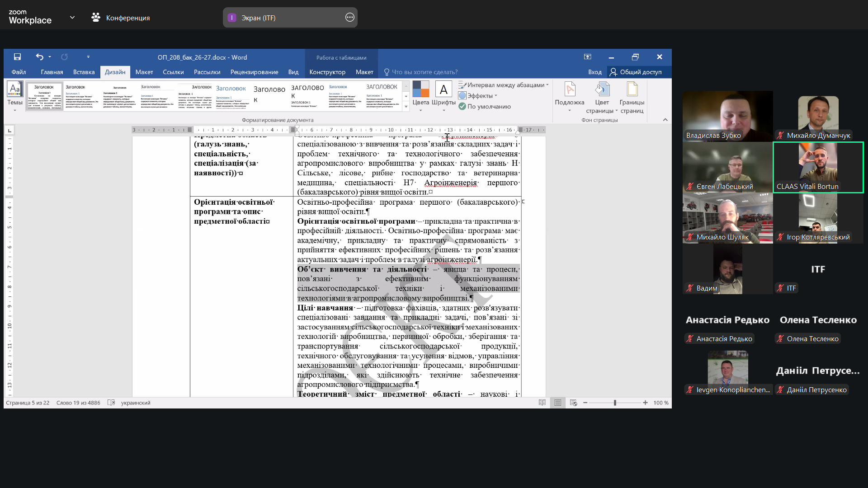Click Page Borders (Границы страниц) icon

point(632,89)
